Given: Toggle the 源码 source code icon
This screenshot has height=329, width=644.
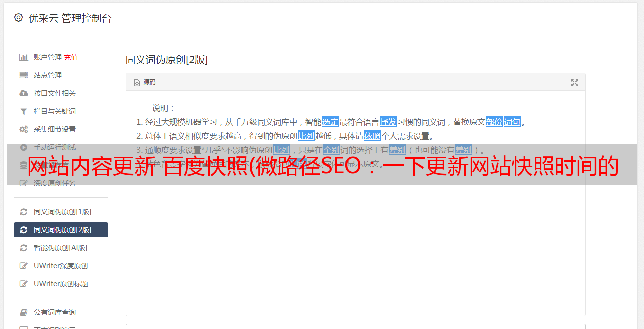Looking at the screenshot, I should point(137,83).
